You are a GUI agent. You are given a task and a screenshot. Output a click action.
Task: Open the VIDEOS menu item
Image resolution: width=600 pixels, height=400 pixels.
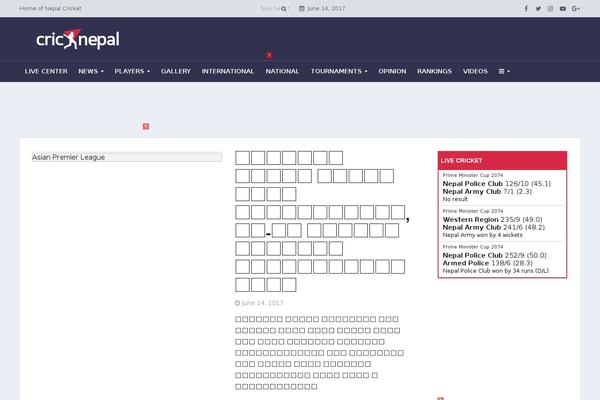click(x=475, y=71)
